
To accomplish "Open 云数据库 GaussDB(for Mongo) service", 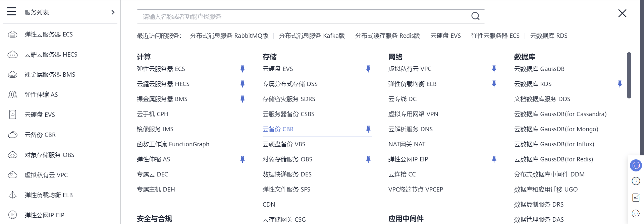I will click(x=556, y=129).
